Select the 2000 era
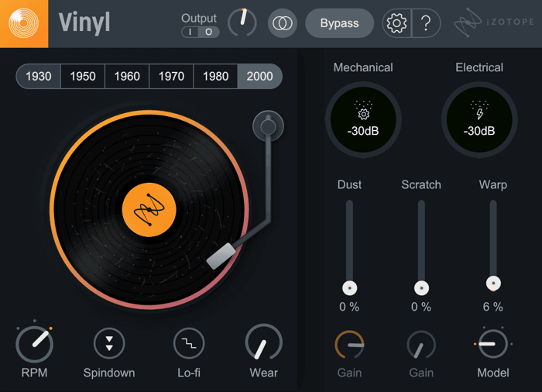The height and width of the screenshot is (392, 542). (x=260, y=76)
